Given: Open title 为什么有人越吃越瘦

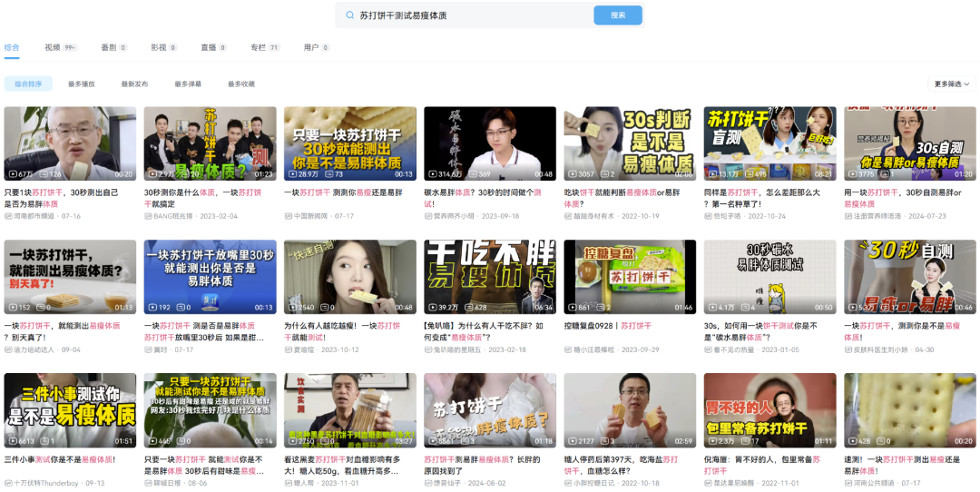Looking at the screenshot, I should [342, 331].
